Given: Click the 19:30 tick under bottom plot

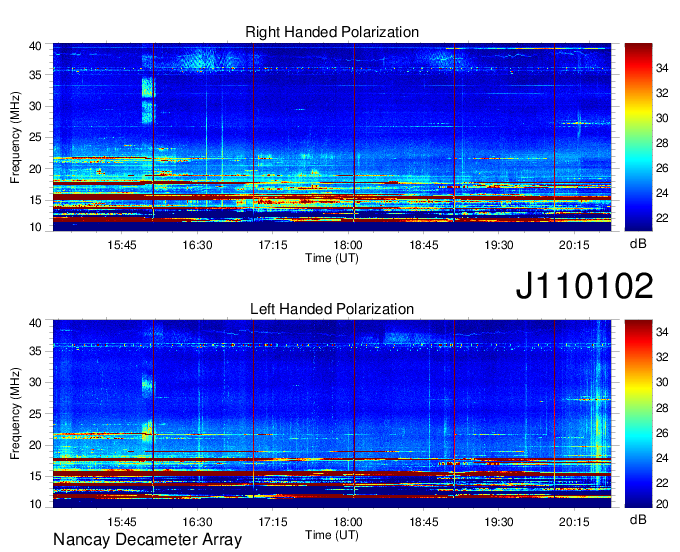Looking at the screenshot, I should pyautogui.click(x=499, y=522).
